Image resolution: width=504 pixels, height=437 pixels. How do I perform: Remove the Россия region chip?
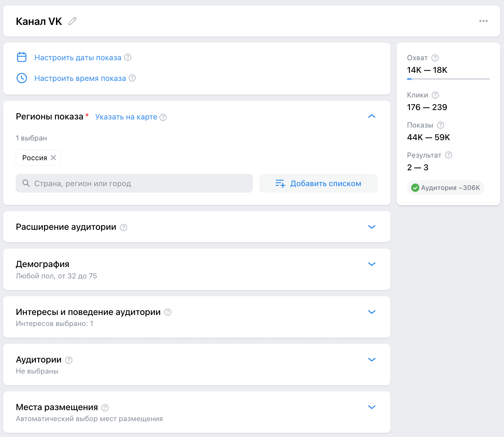pyautogui.click(x=53, y=158)
